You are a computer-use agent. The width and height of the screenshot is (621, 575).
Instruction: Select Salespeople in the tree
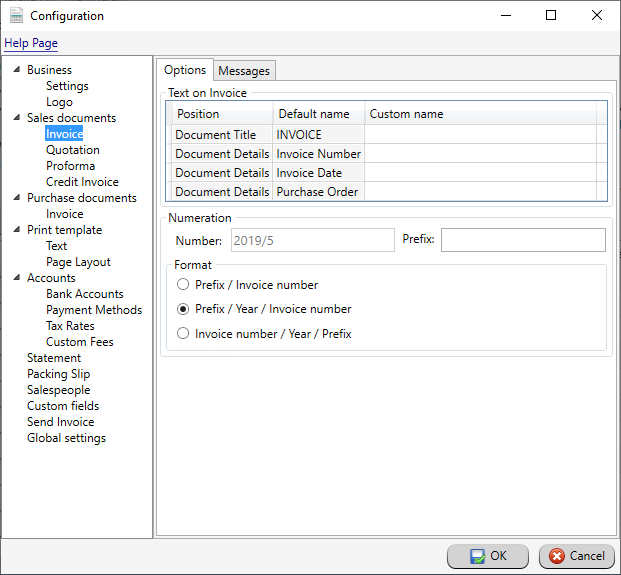pyautogui.click(x=58, y=390)
